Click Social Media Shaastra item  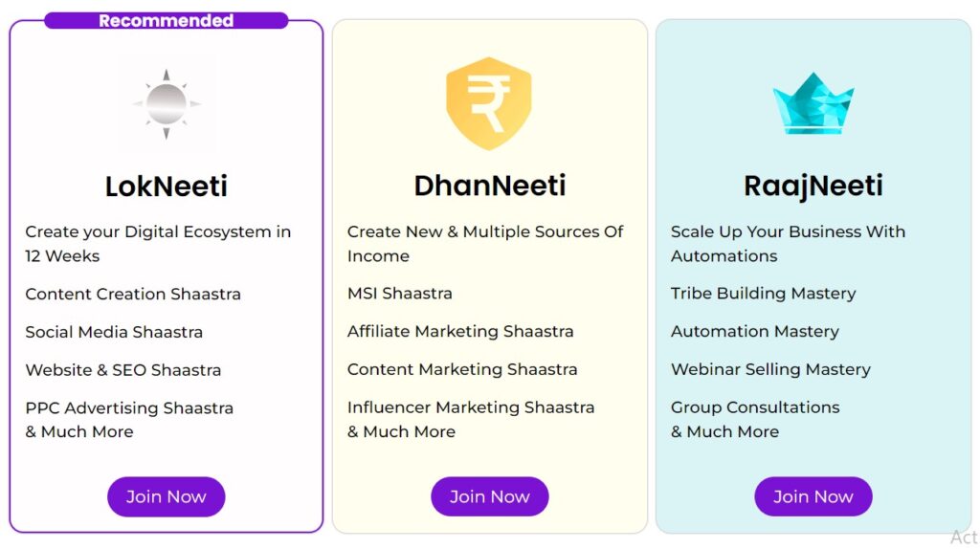pos(114,332)
